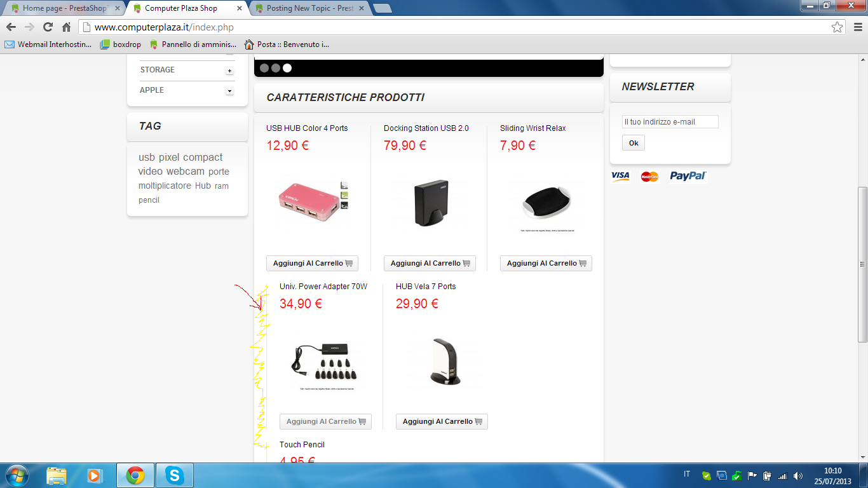The image size is (868, 488).
Task: Open Chrome taskbar icon
Action: point(135,475)
